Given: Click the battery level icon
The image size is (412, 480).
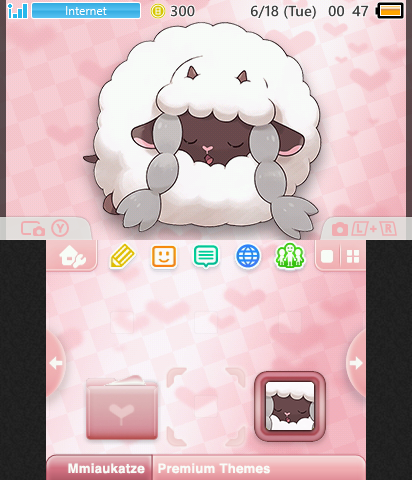Looking at the screenshot, I should click(x=390, y=11).
